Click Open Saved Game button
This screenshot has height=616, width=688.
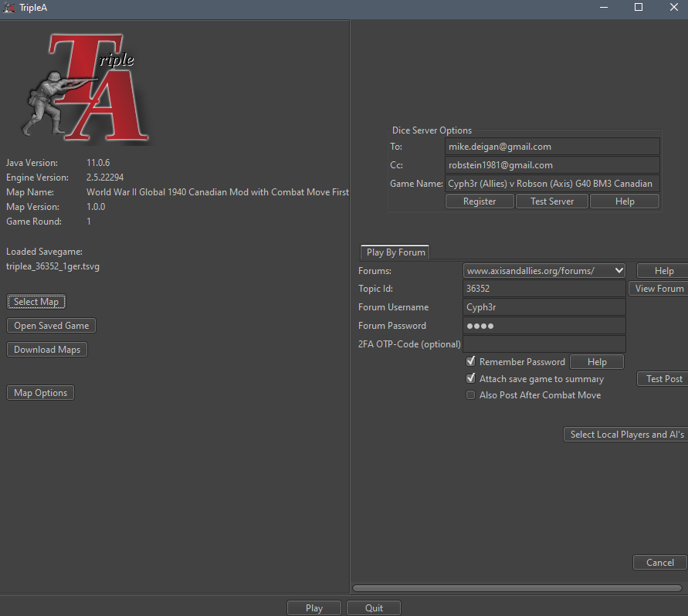point(52,326)
